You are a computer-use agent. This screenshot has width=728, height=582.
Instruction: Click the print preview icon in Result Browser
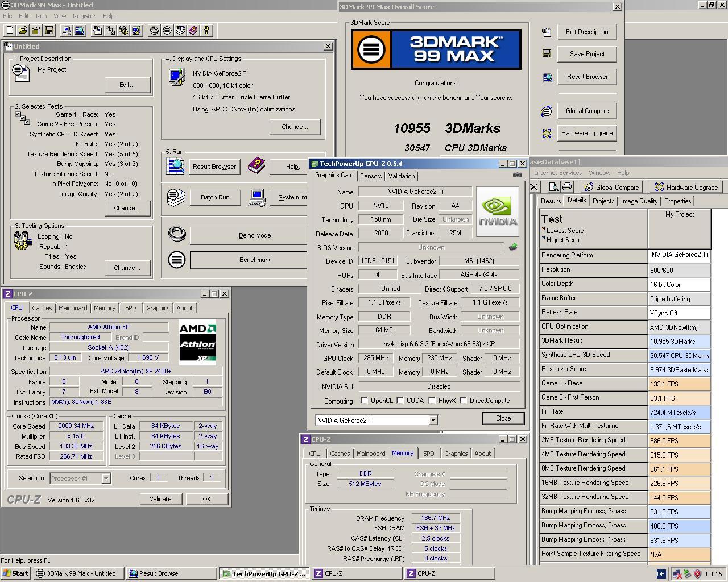click(554, 186)
